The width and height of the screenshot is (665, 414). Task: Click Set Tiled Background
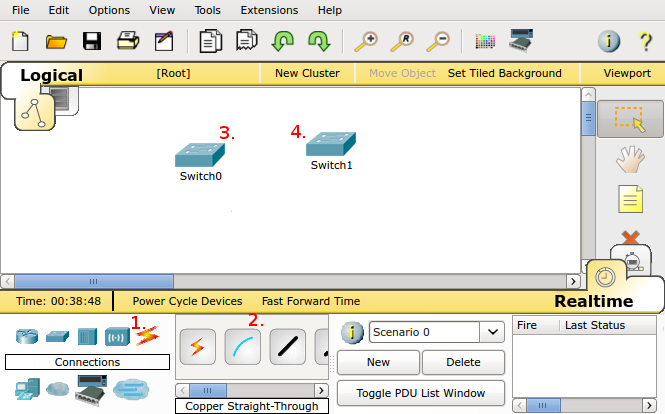[x=504, y=74]
